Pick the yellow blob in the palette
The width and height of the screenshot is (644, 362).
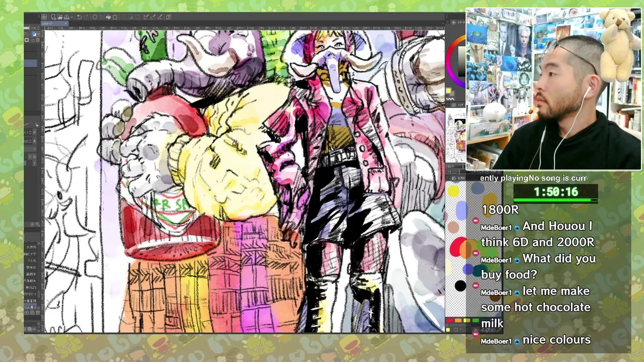click(453, 191)
